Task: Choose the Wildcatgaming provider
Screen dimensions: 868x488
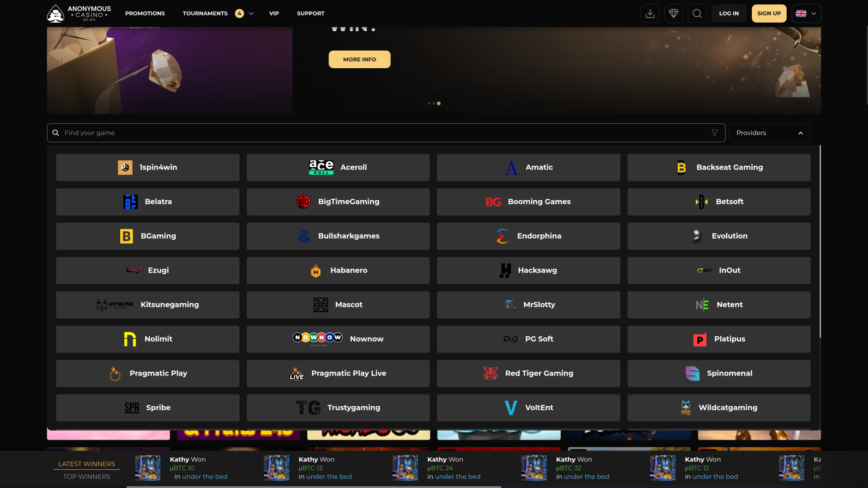Action: pos(719,408)
